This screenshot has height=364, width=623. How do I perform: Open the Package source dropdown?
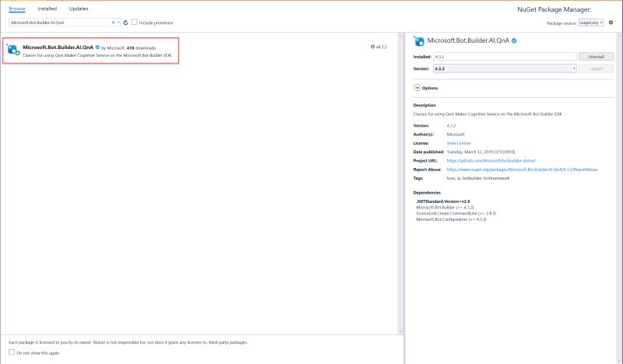tap(591, 23)
